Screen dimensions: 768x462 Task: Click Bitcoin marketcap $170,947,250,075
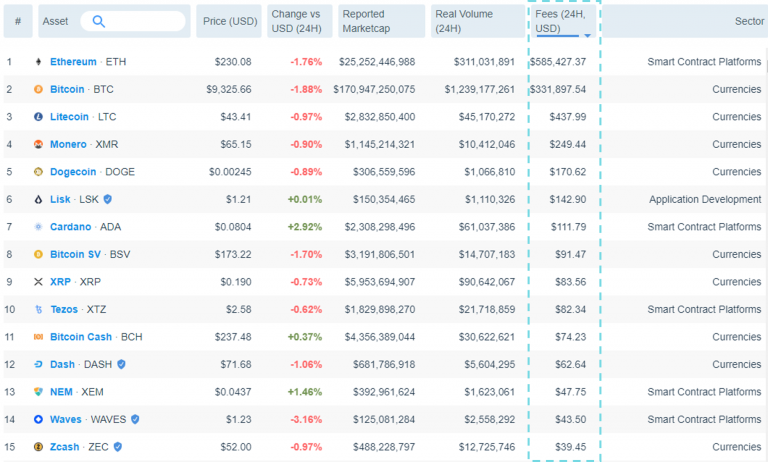(x=374, y=89)
